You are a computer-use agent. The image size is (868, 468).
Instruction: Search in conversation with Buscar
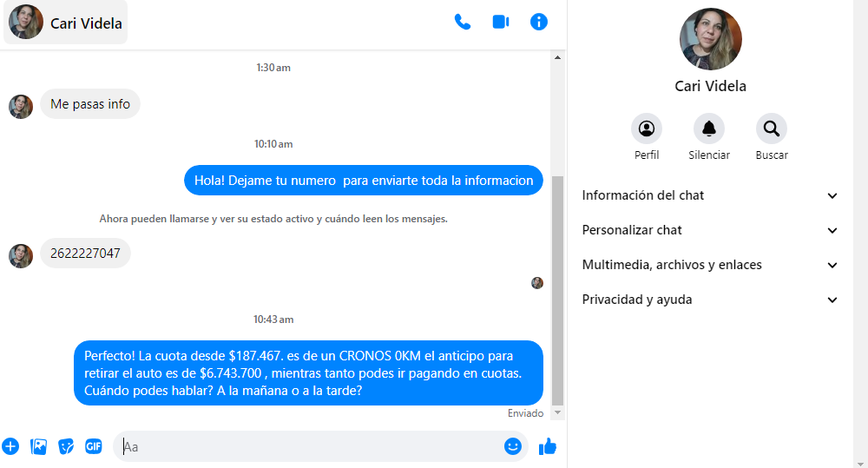(771, 129)
